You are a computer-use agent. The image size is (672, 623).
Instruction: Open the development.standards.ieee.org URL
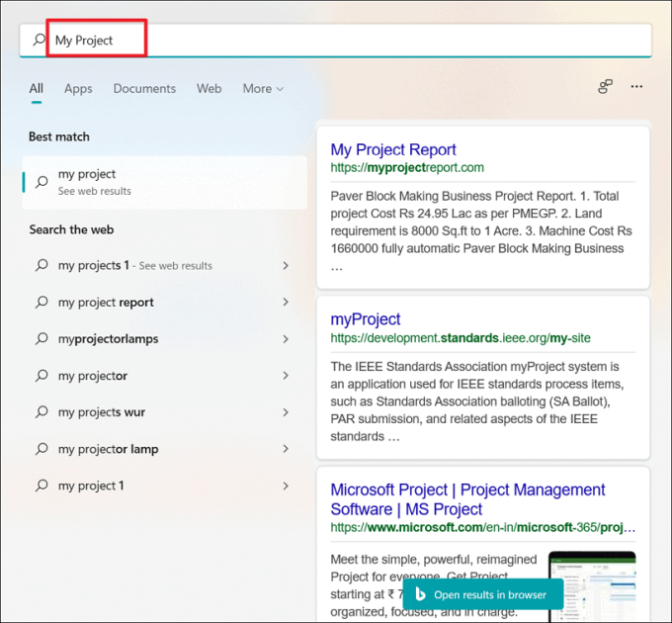(461, 338)
